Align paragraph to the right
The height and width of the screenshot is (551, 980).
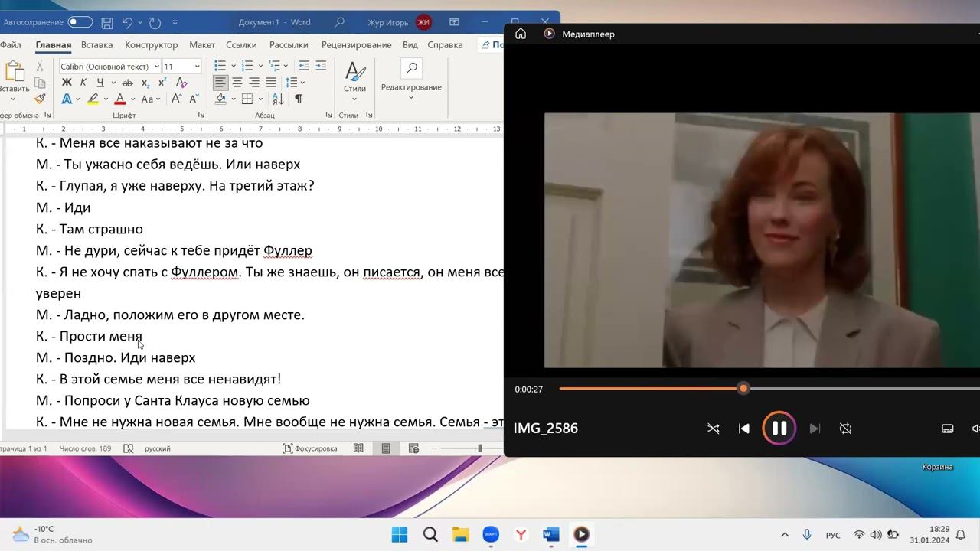(x=254, y=83)
